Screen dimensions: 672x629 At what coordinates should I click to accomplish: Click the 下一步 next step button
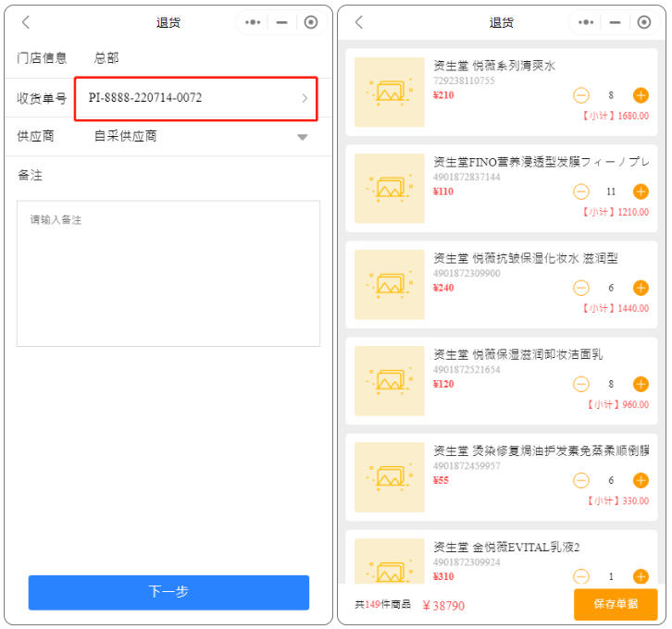[168, 592]
